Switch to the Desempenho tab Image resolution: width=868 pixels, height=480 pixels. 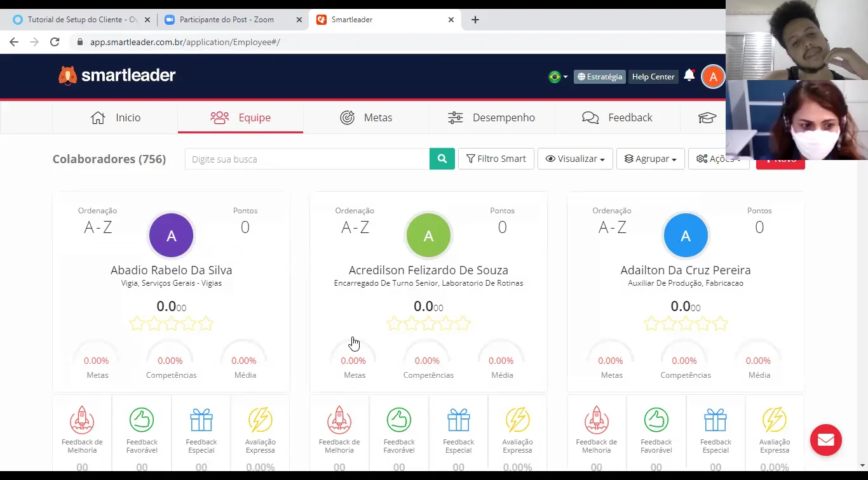491,117
